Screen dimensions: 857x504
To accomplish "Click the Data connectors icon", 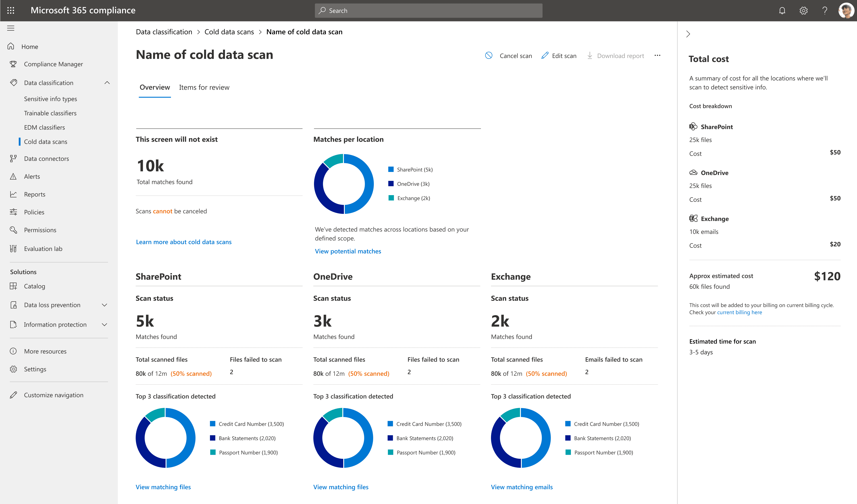I will pyautogui.click(x=13, y=158).
